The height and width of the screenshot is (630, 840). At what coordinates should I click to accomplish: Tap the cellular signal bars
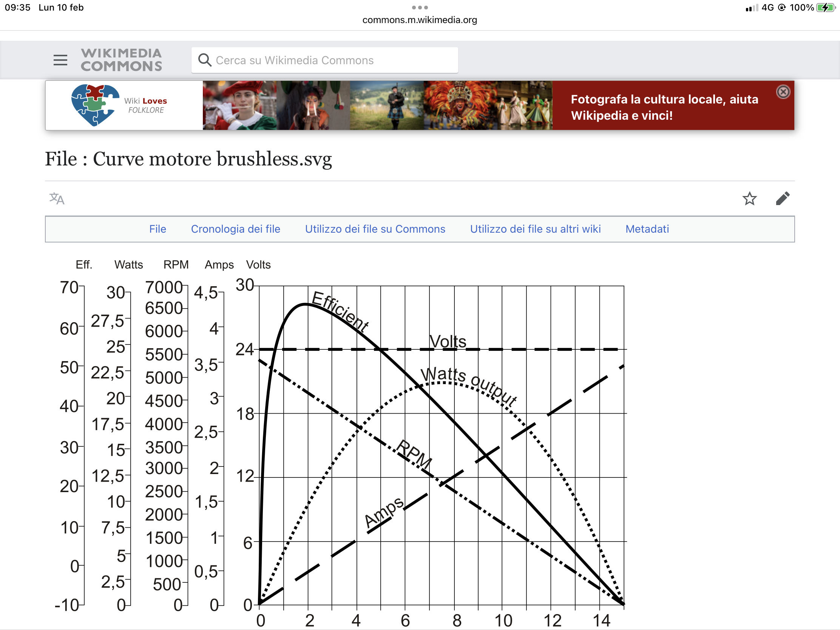(x=752, y=8)
